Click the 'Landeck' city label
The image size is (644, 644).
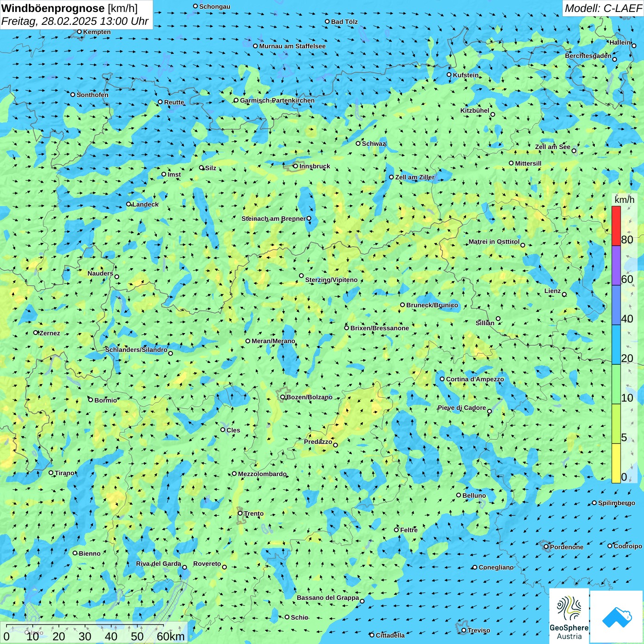[145, 204]
